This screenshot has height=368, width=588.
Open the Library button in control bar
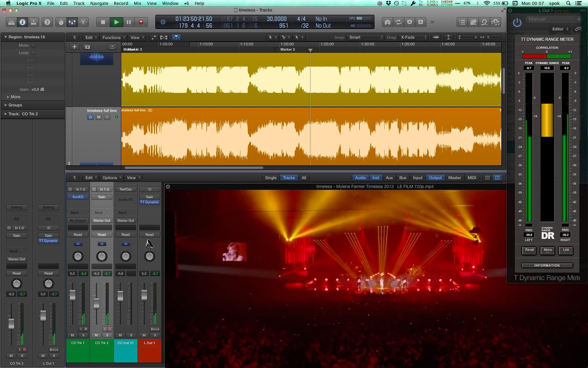tap(11, 22)
